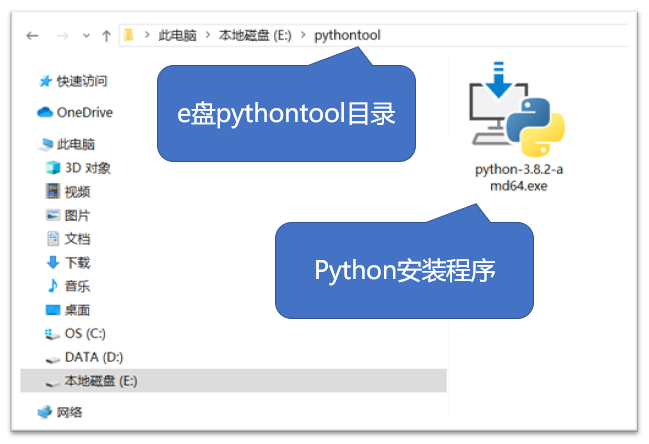Open the 下载 folder

tap(77, 262)
